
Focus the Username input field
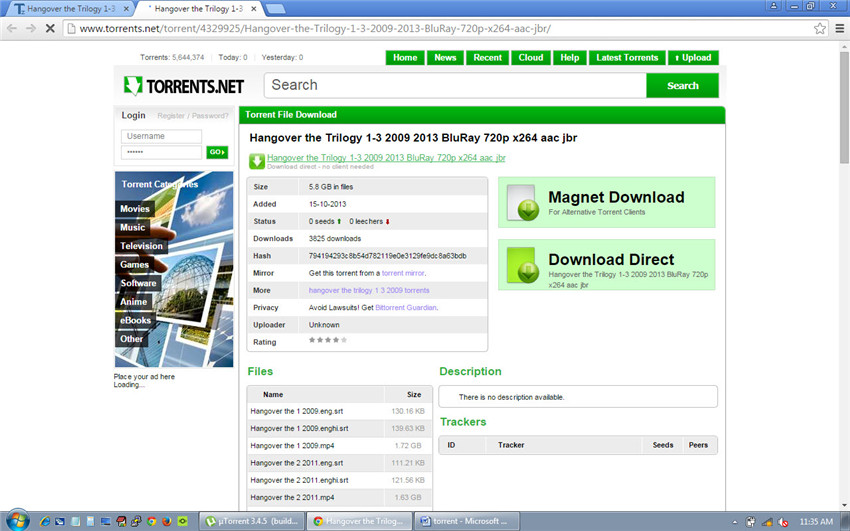162,136
